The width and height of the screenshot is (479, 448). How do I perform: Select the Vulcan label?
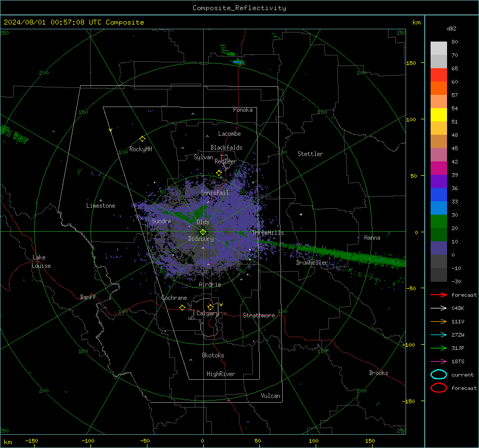pyautogui.click(x=271, y=396)
